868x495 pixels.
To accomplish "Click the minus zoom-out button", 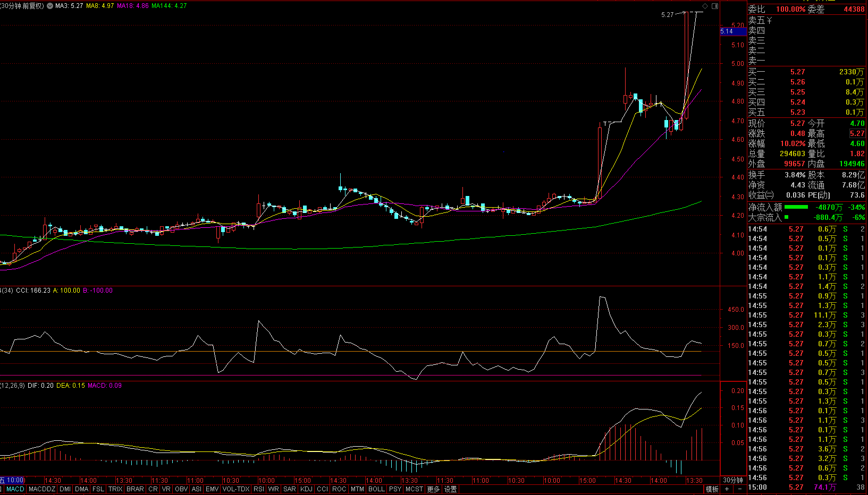I will [x=739, y=489].
